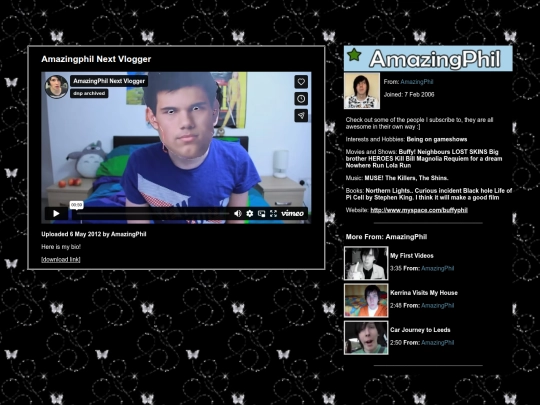Image resolution: width=540 pixels, height=405 pixels.
Task: Click the AmazingPhil banner title
Action: (x=435, y=59)
